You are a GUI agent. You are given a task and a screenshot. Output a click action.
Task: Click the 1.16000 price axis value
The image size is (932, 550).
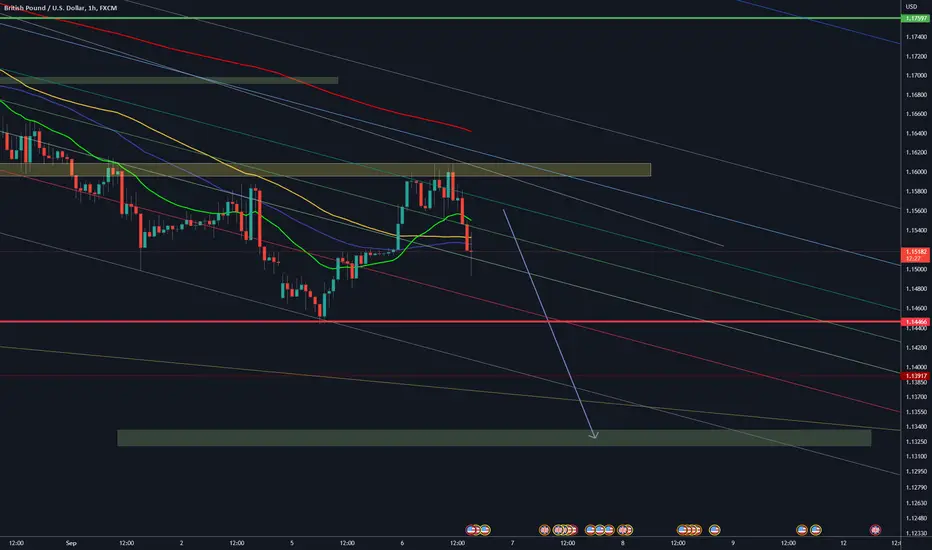[916, 172]
